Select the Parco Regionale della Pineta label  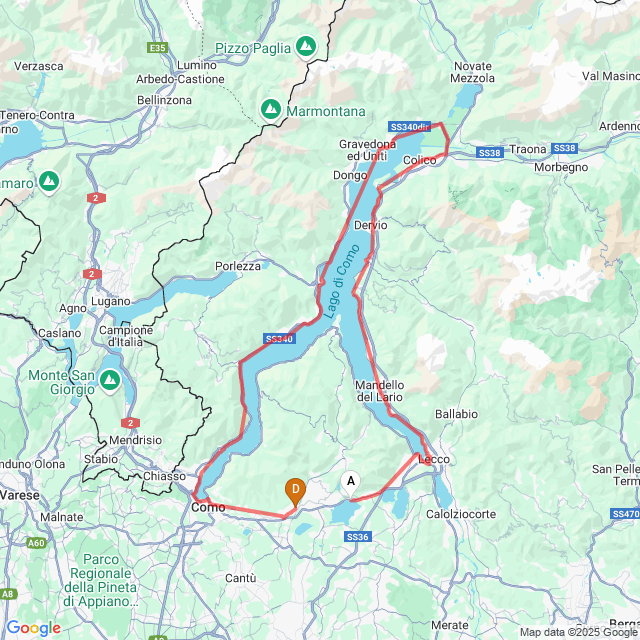pyautogui.click(x=100, y=580)
